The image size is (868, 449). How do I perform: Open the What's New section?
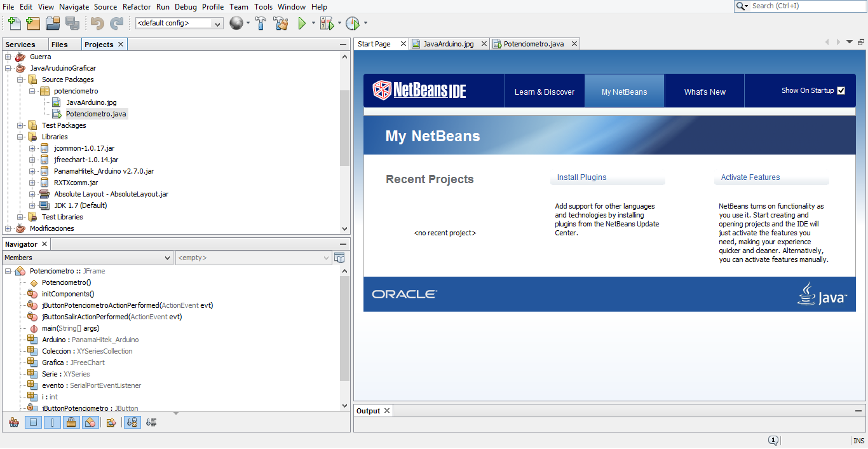[705, 92]
